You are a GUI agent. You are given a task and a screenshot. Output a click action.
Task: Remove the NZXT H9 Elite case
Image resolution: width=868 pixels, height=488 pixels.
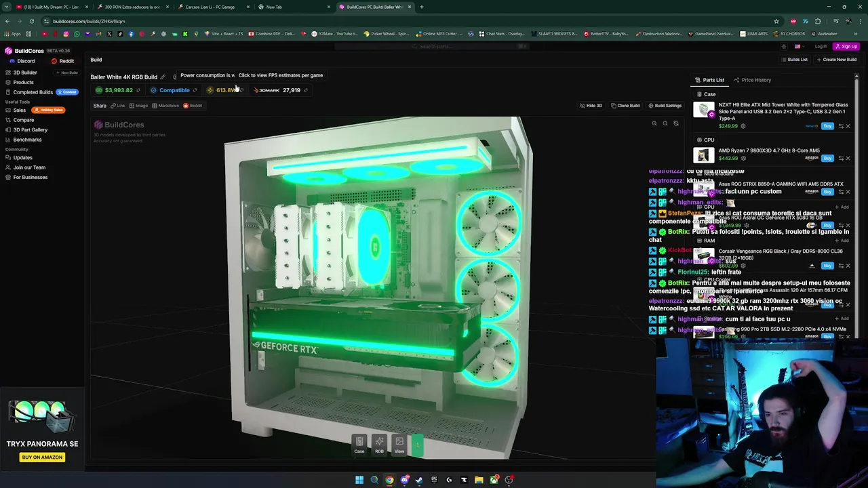(x=848, y=126)
